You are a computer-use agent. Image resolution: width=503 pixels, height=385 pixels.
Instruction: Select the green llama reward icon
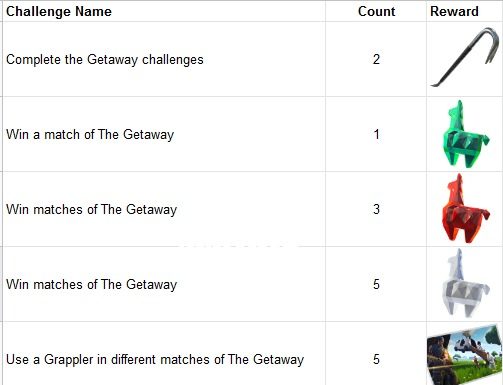coord(465,134)
